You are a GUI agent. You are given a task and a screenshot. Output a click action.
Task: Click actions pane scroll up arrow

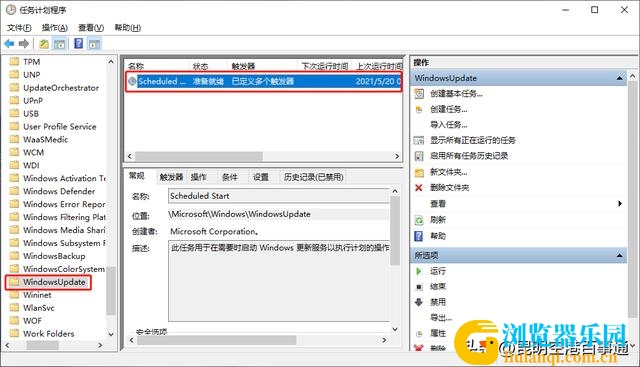[x=632, y=76]
